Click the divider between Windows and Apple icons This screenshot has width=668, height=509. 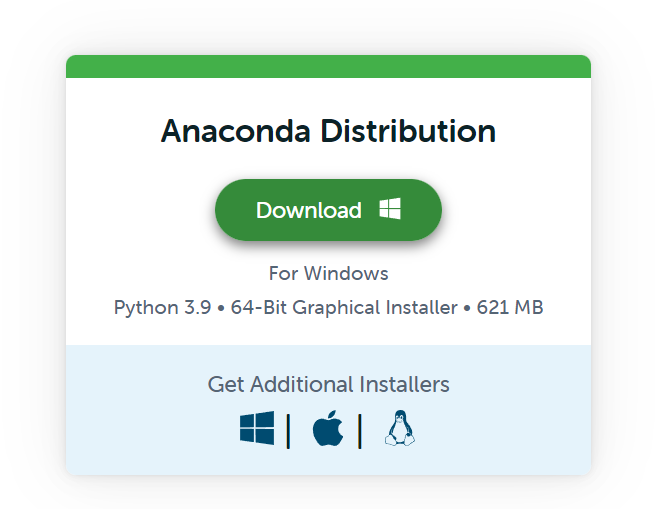point(289,430)
